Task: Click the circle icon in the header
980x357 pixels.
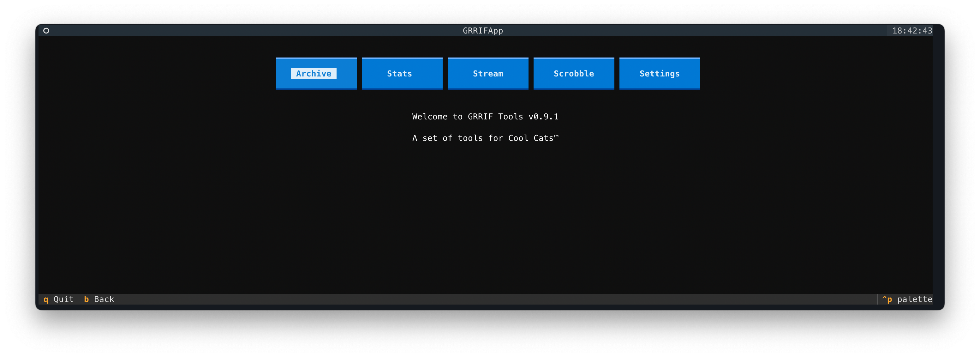Action: (x=46, y=30)
